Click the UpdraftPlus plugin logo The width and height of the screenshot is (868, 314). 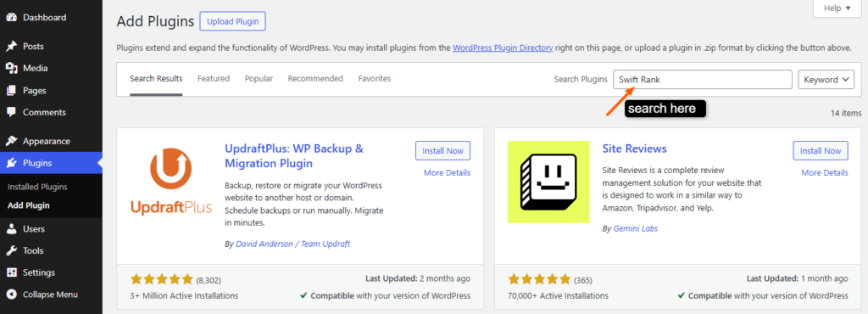(171, 182)
